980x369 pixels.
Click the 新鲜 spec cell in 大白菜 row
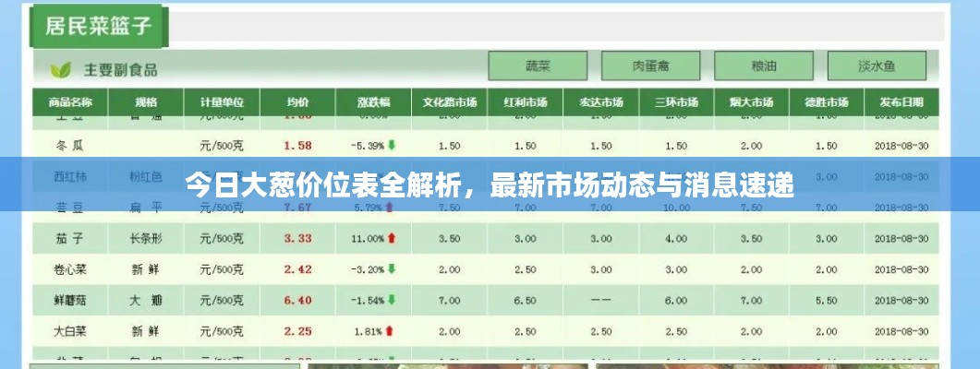pyautogui.click(x=146, y=331)
